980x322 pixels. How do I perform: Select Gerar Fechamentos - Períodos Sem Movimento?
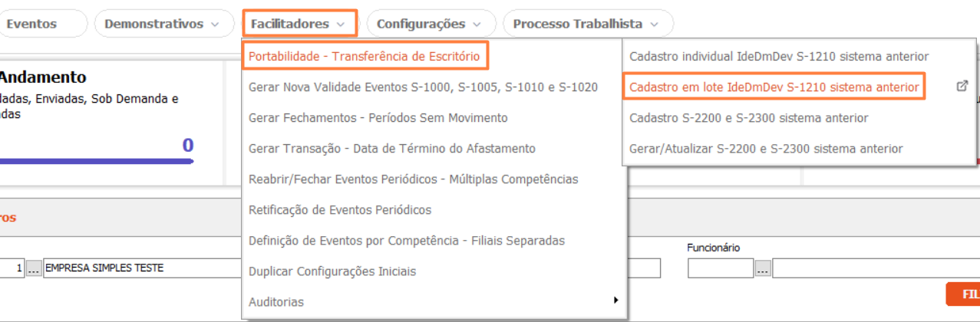378,118
